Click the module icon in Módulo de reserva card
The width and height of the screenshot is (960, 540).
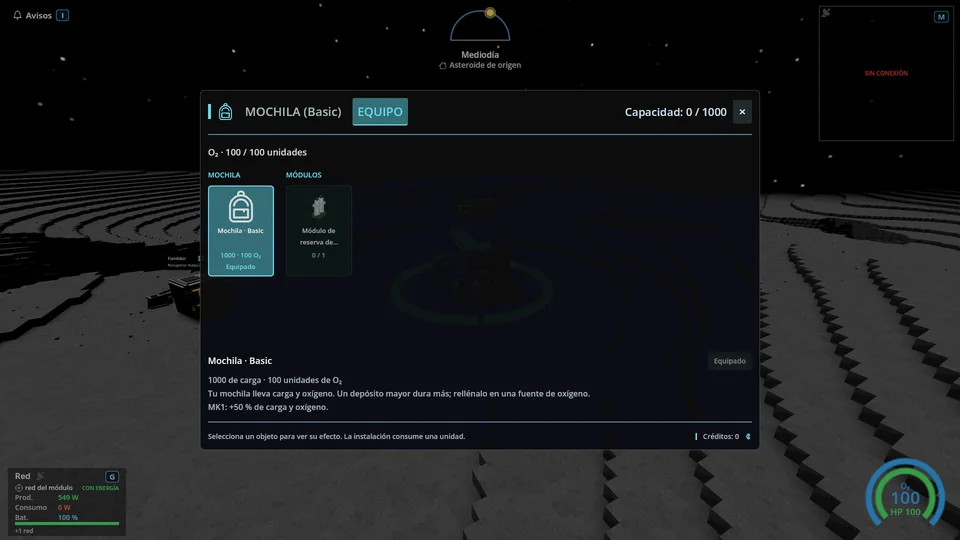(319, 207)
